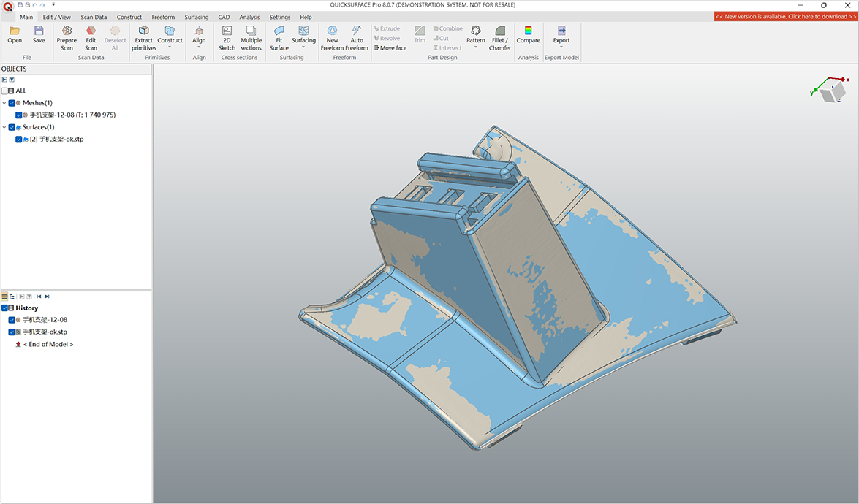Screen dimensions: 859x504
Task: Start a 2D Sketch cross section
Action: click(x=227, y=31)
